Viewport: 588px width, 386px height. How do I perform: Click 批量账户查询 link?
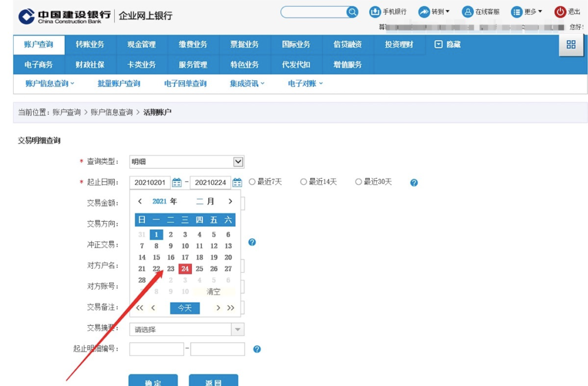pos(119,84)
